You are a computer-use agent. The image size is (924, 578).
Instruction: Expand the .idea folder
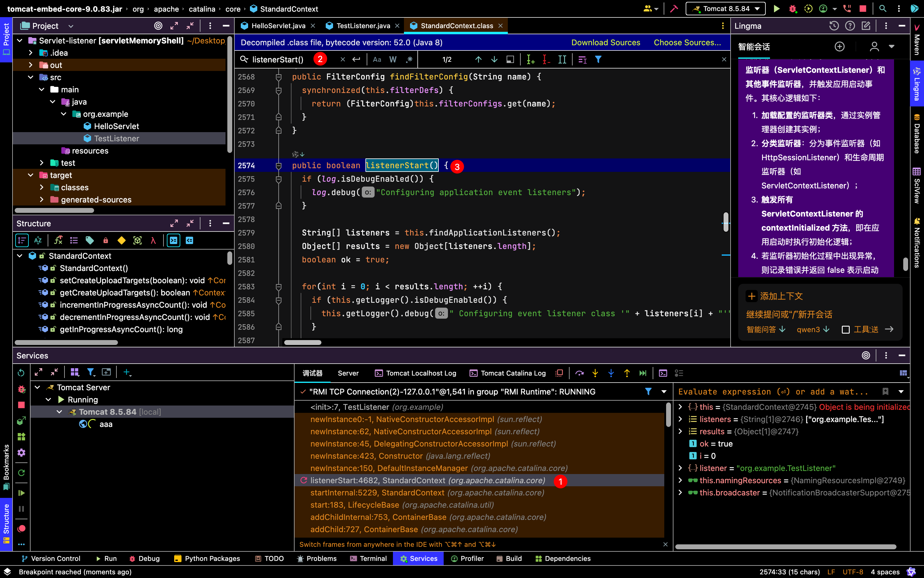(x=31, y=53)
